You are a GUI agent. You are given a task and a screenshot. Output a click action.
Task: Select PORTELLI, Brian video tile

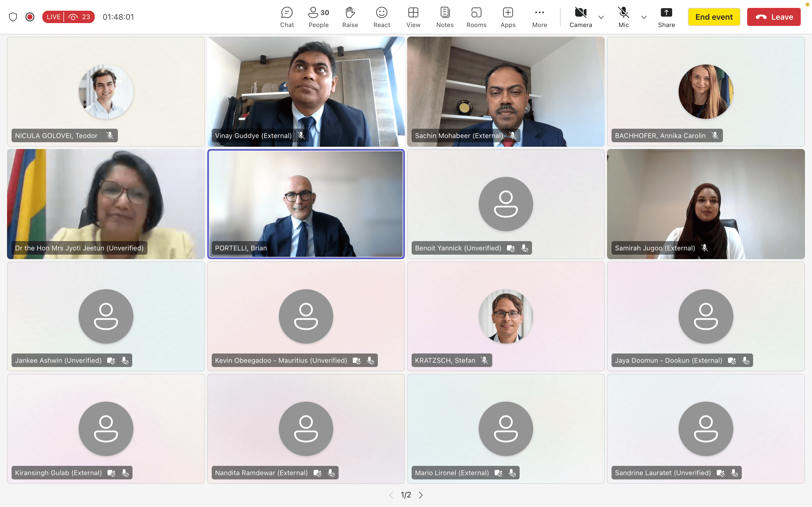[x=306, y=204]
